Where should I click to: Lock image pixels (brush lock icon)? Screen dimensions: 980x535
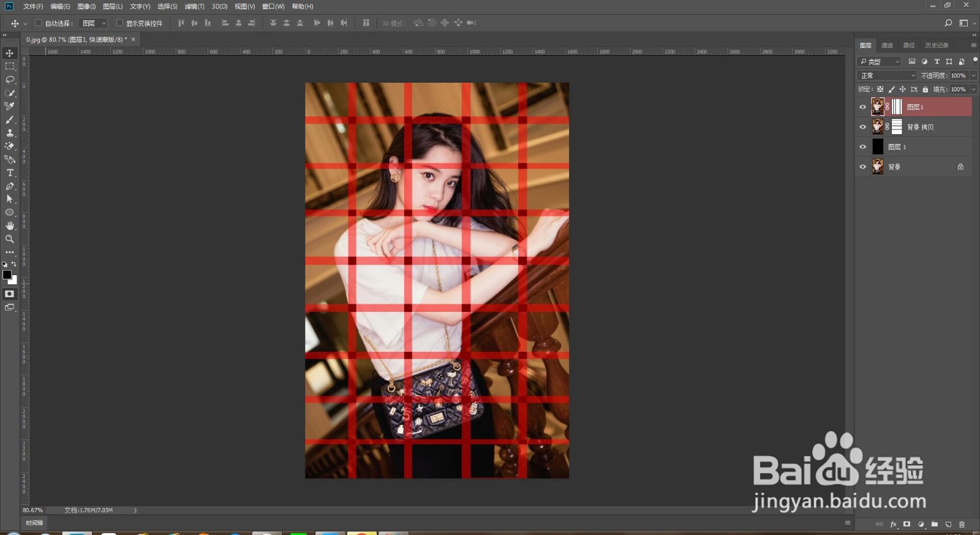point(891,89)
